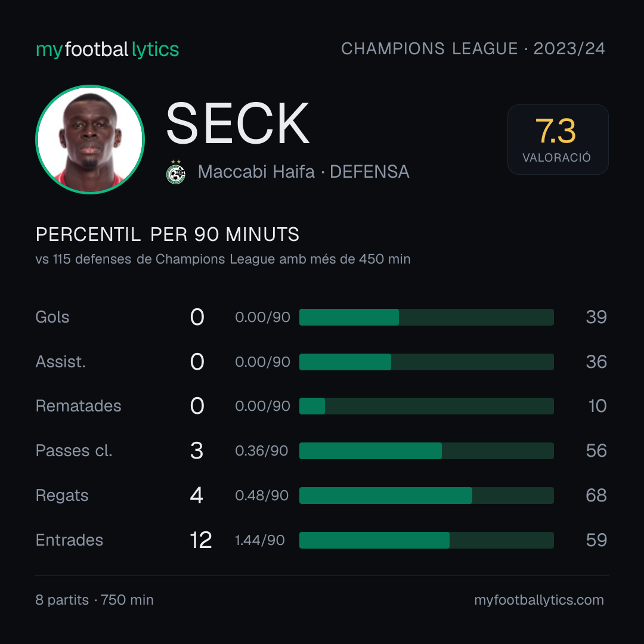Viewport: 644px width, 644px height.
Task: Click the Assist. percentile bar
Action: 426,362
